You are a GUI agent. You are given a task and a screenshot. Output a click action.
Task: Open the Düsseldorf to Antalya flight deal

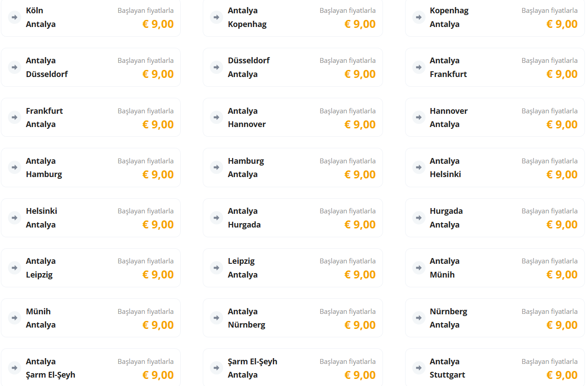(293, 67)
